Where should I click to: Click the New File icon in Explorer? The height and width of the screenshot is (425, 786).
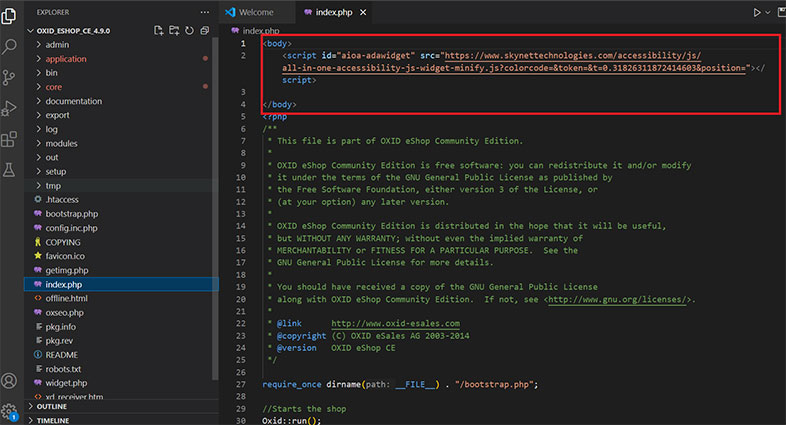tap(159, 31)
